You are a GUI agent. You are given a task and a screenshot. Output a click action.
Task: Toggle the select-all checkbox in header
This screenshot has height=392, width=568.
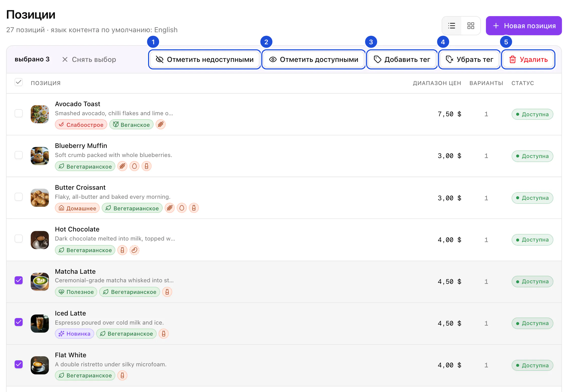tap(19, 82)
